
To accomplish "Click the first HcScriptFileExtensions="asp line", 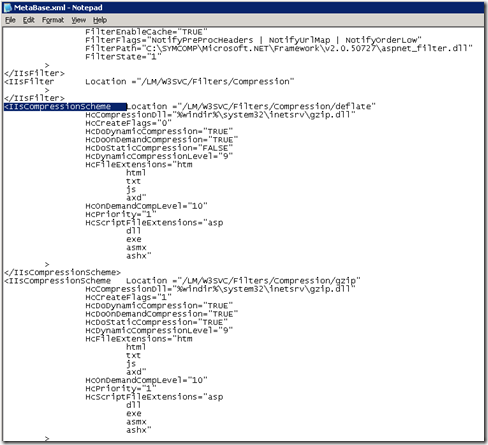I will coord(154,223).
